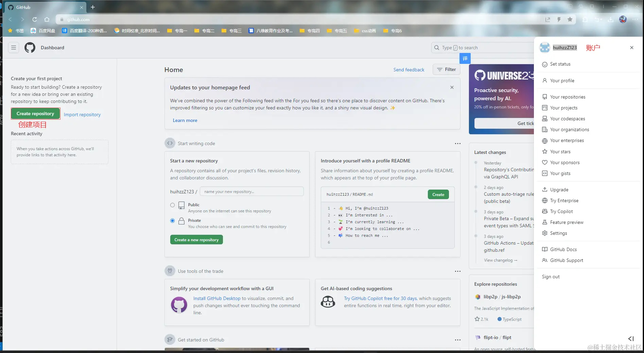
Task: Click the Import repository link
Action: (82, 114)
